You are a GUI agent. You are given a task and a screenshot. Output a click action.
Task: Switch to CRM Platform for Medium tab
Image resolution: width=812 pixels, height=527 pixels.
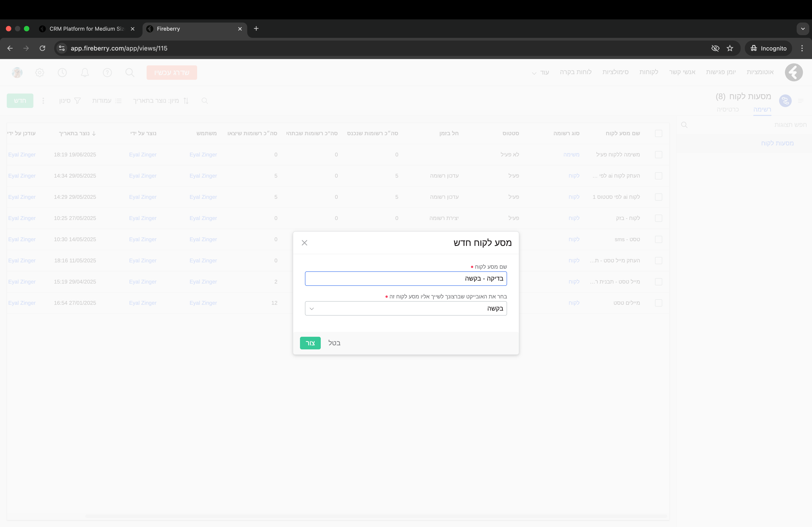(87, 29)
